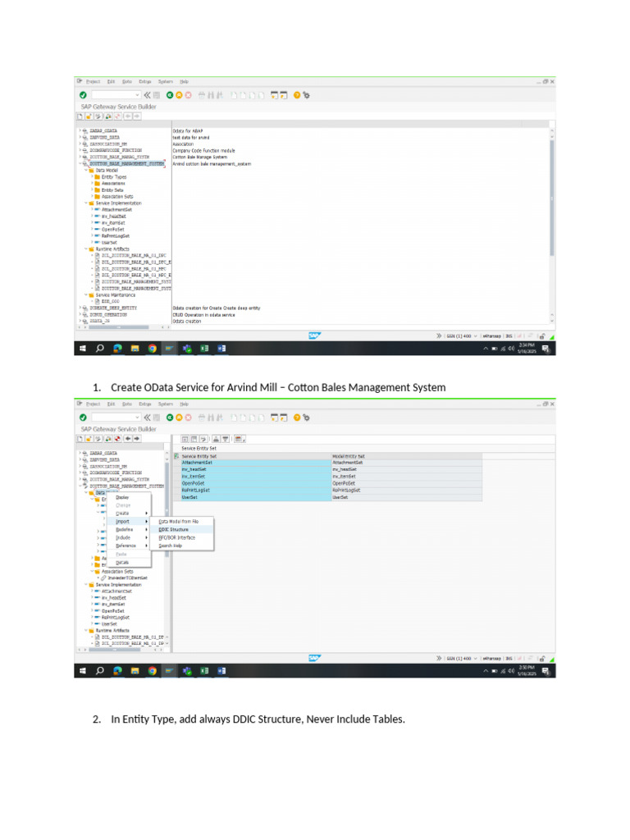Click the filter funnel icon in lower grid toolbar
Viewport: 630px width, 840px height.
pyautogui.click(x=226, y=440)
